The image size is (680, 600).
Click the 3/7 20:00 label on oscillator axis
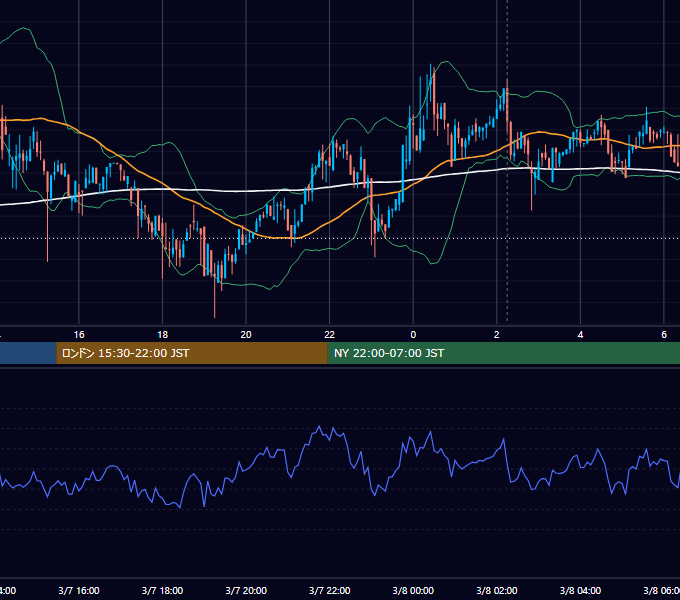[246, 590]
